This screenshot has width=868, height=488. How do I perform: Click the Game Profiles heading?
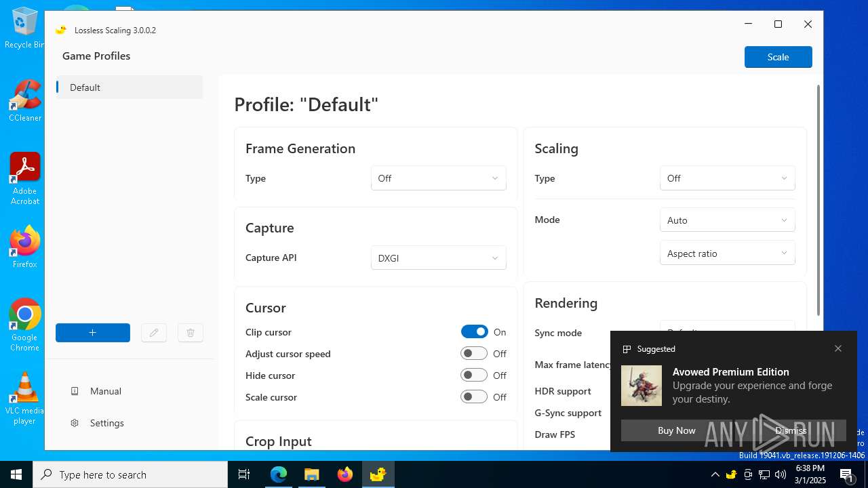tap(96, 56)
